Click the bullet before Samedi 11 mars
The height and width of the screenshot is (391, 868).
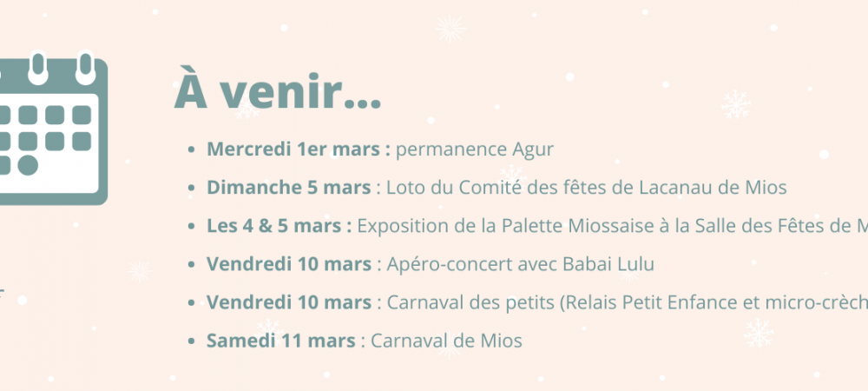click(x=192, y=341)
